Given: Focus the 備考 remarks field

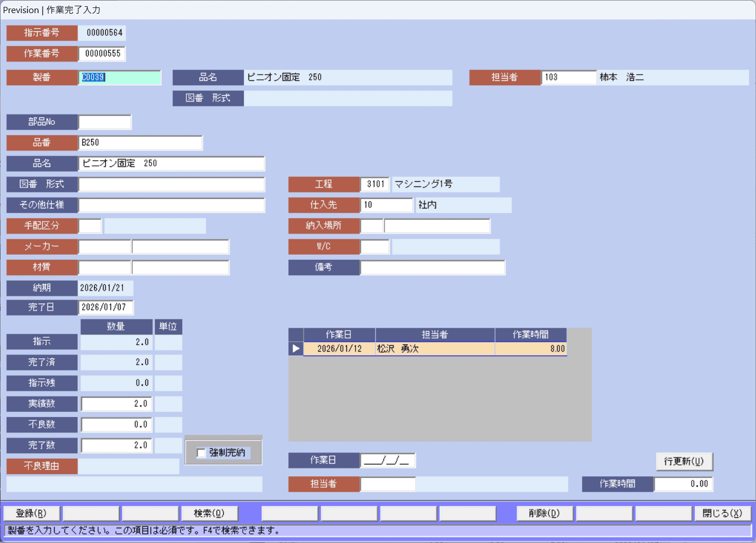Looking at the screenshot, I should click(432, 267).
